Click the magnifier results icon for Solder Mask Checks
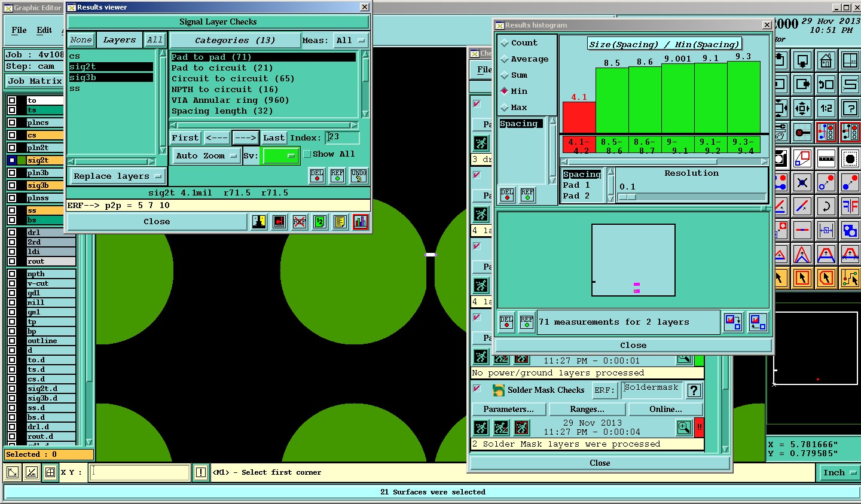Viewport: 861px width, 504px height. tap(684, 427)
